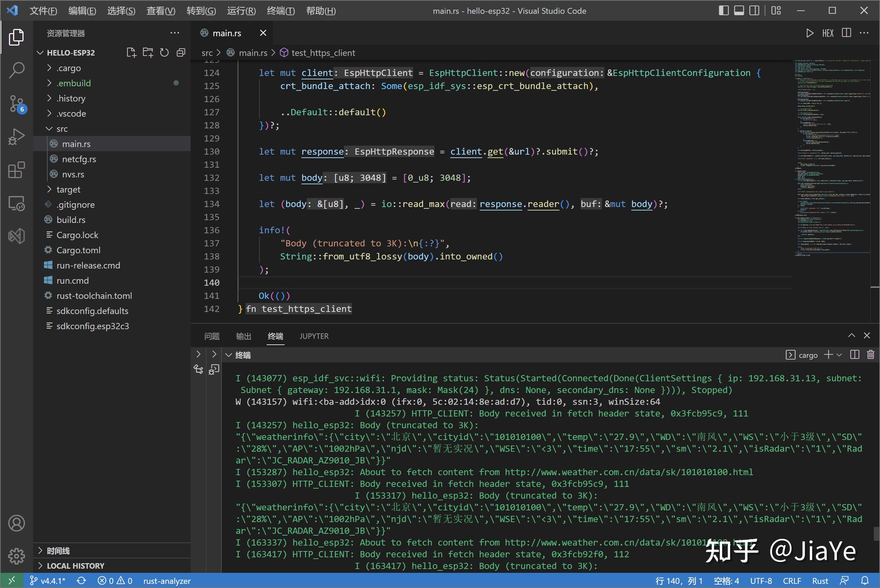Kill the cargo terminal with trash icon
The image size is (880, 588).
click(x=871, y=354)
